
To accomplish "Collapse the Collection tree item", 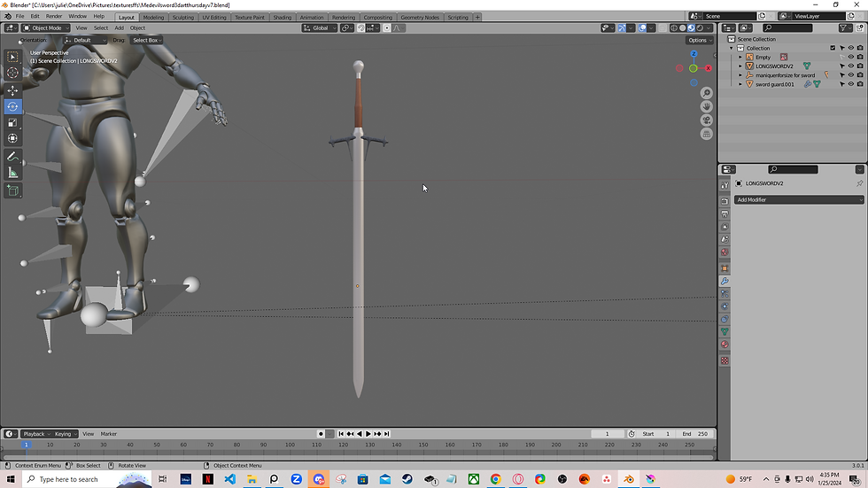I will click(x=732, y=48).
